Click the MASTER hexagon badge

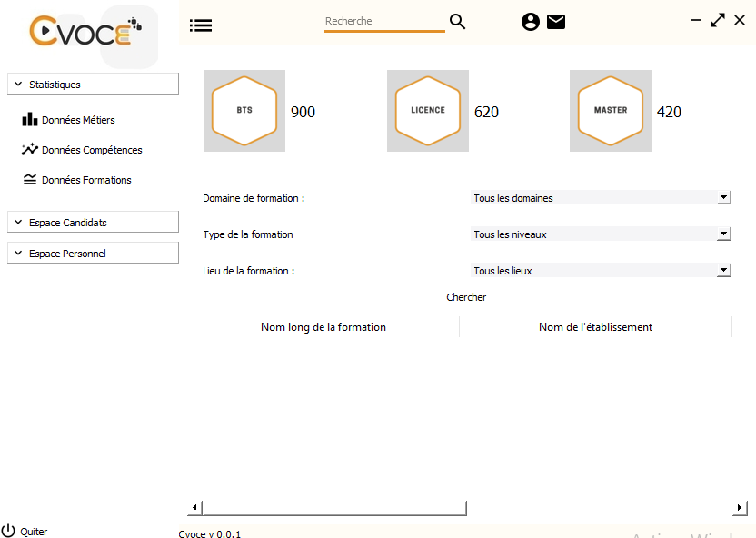pos(610,111)
